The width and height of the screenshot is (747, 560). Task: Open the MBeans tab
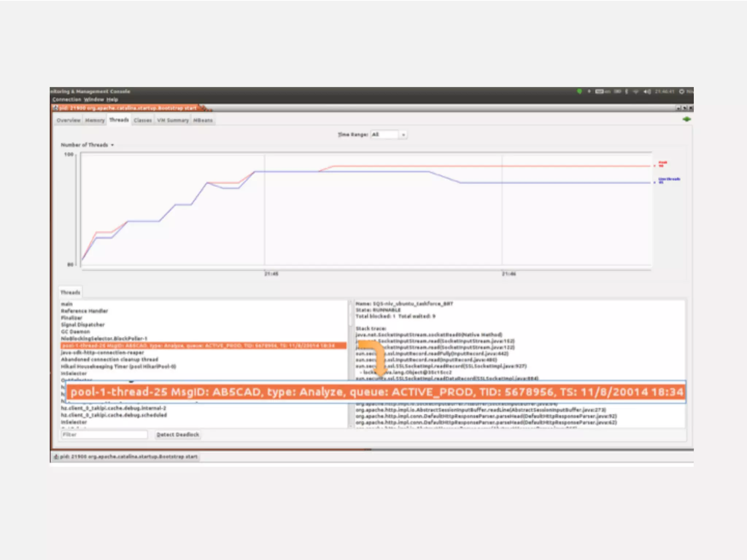pyautogui.click(x=203, y=120)
